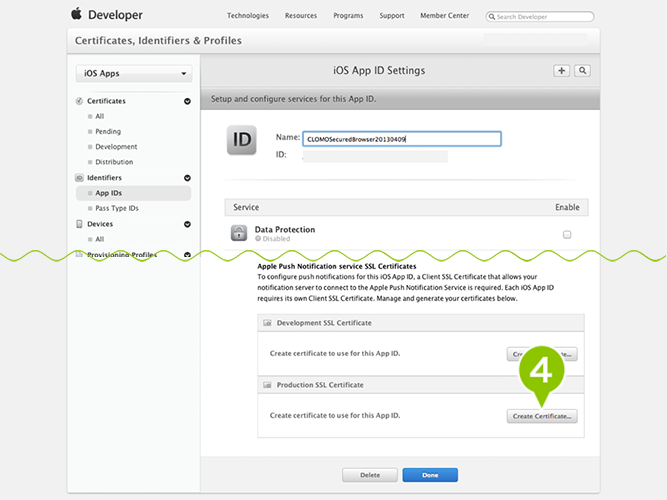The height and width of the screenshot is (500, 667).
Task: Collapse the Identifiers section arrow
Action: point(187,178)
